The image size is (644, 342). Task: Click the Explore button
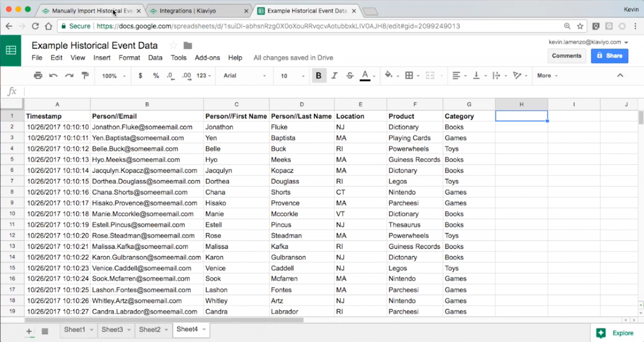617,333
